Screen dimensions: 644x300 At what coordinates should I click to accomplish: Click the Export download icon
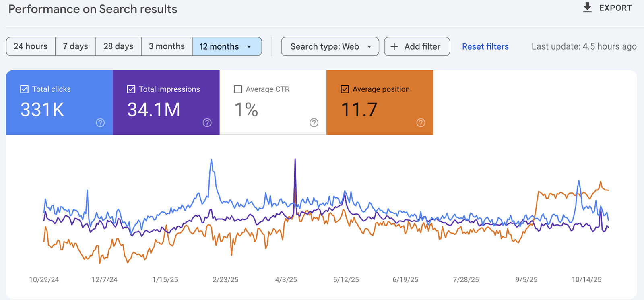tap(587, 8)
